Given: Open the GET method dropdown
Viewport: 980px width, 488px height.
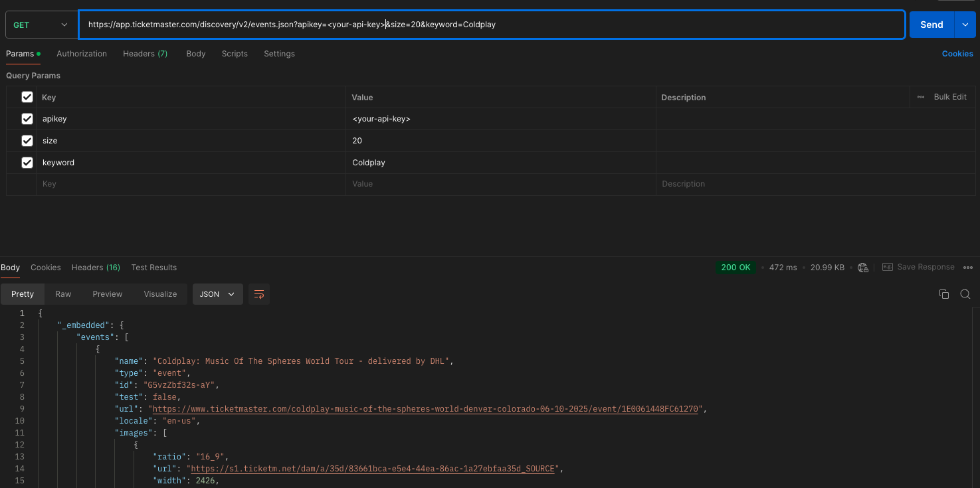Looking at the screenshot, I should [41, 25].
